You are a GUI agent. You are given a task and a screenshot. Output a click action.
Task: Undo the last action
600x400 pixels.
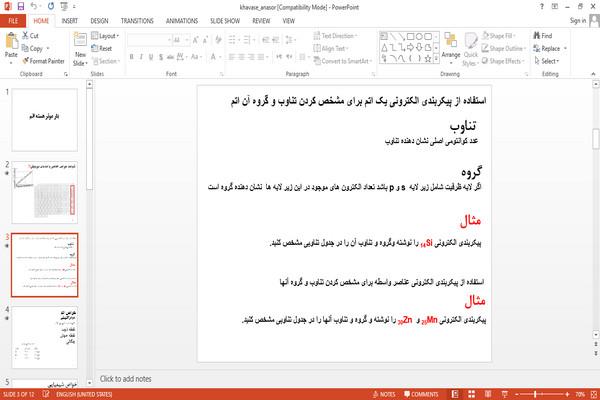point(34,6)
